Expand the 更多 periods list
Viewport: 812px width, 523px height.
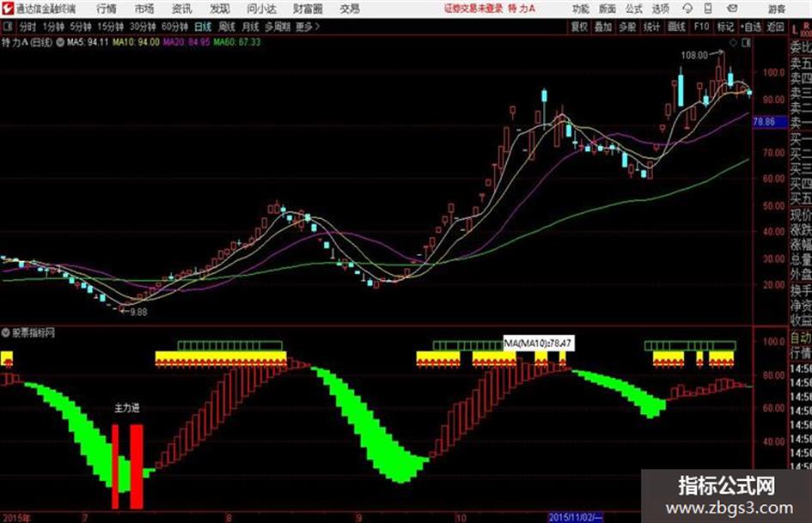pyautogui.click(x=308, y=27)
